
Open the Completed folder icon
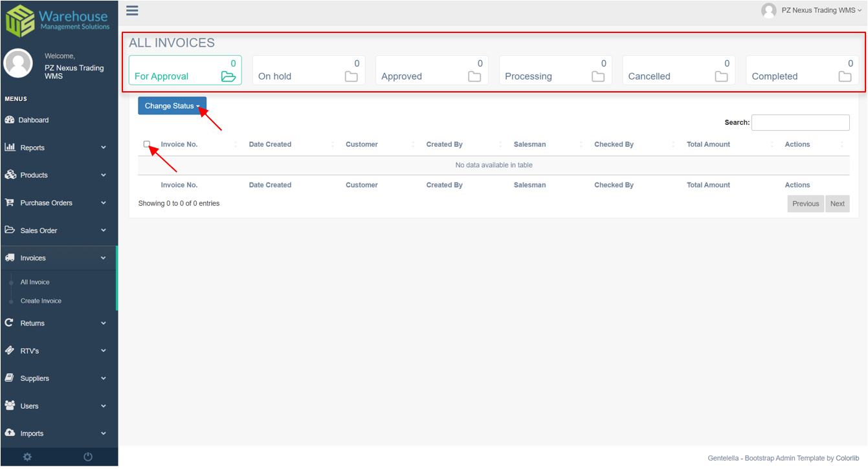click(x=845, y=76)
